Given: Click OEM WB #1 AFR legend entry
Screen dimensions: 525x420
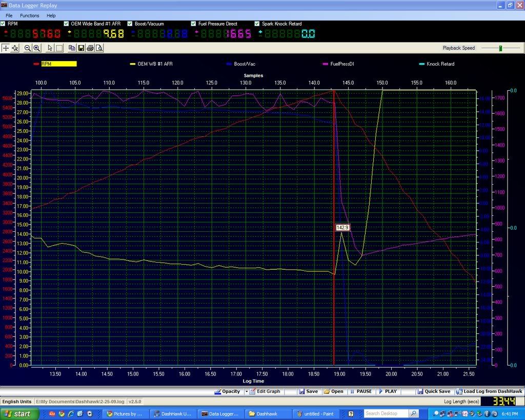Looking at the screenshot, I should (151, 64).
